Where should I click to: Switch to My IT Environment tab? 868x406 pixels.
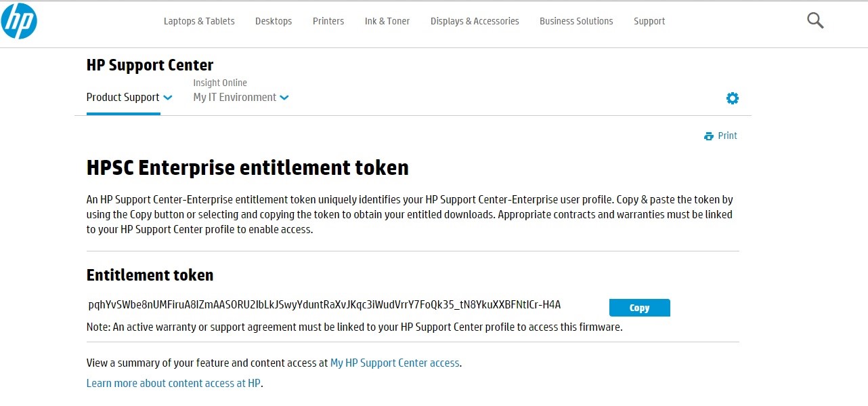coord(234,98)
